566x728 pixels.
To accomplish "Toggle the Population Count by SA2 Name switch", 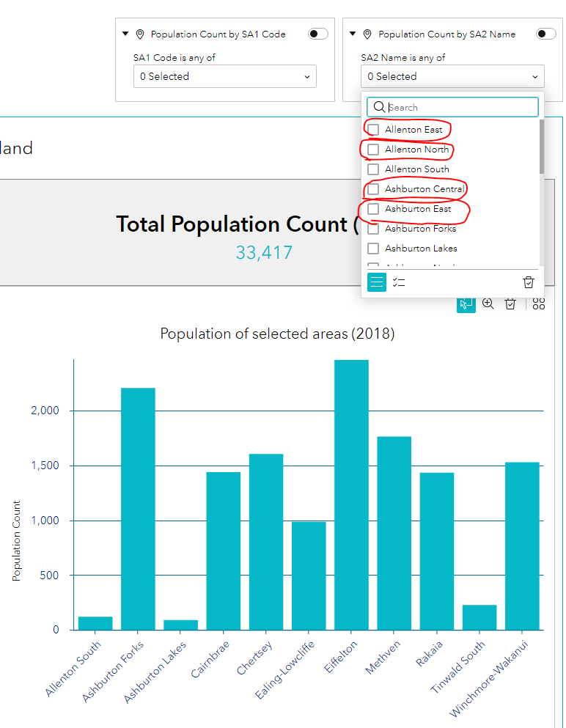I will 545,34.
